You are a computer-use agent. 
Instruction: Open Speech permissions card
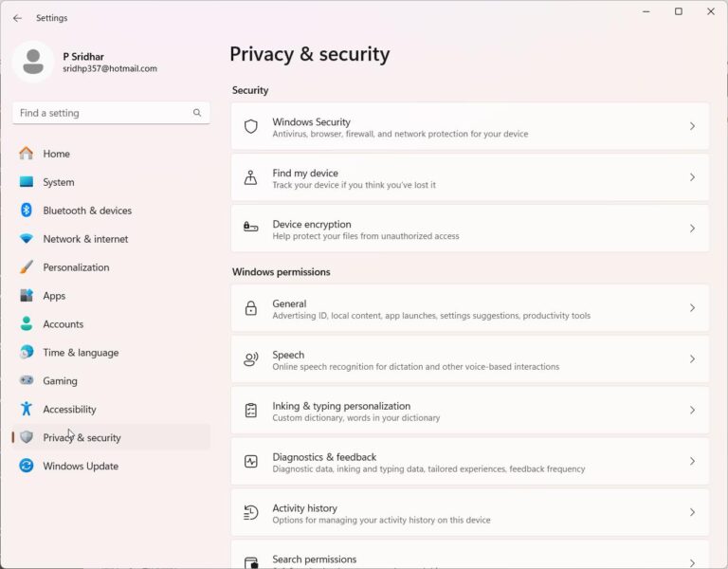tap(470, 359)
